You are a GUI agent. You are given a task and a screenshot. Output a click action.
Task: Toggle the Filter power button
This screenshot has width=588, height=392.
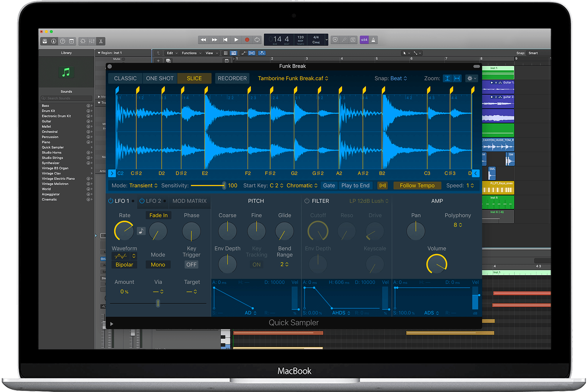tap(307, 201)
